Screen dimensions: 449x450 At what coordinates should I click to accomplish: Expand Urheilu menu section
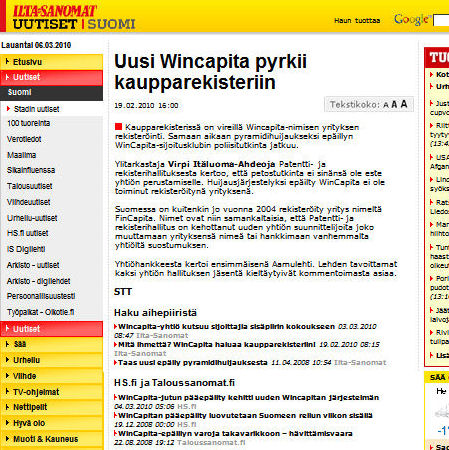coord(52,360)
